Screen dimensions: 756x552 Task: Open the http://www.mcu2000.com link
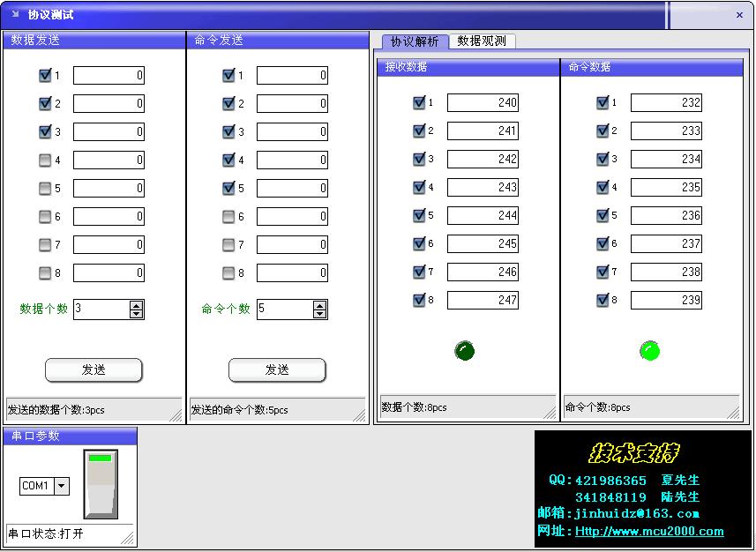649,531
